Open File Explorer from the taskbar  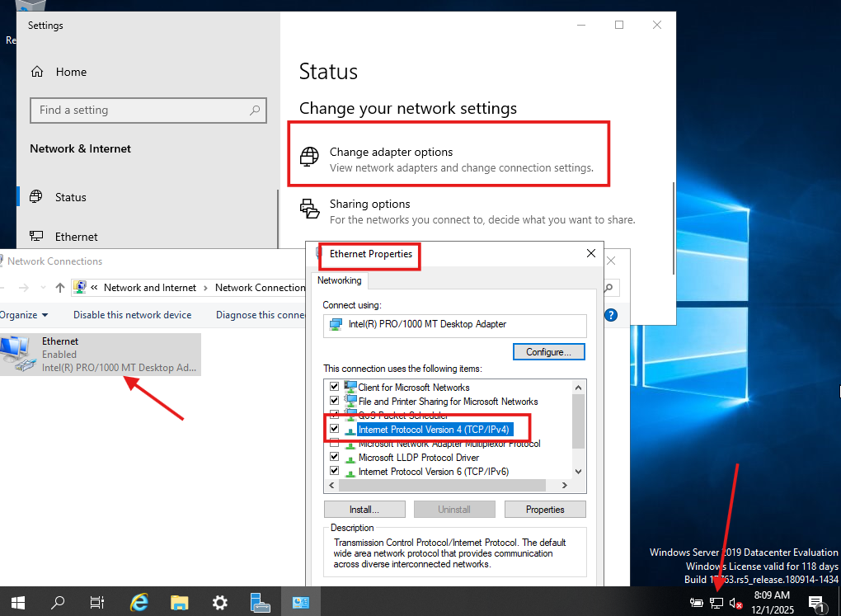point(180,602)
